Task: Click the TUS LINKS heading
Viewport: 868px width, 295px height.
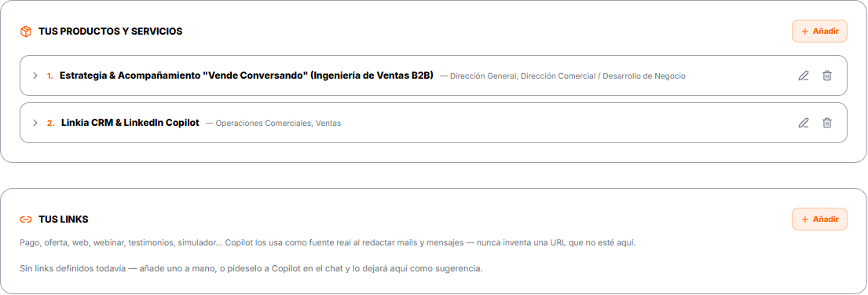Action: (63, 219)
